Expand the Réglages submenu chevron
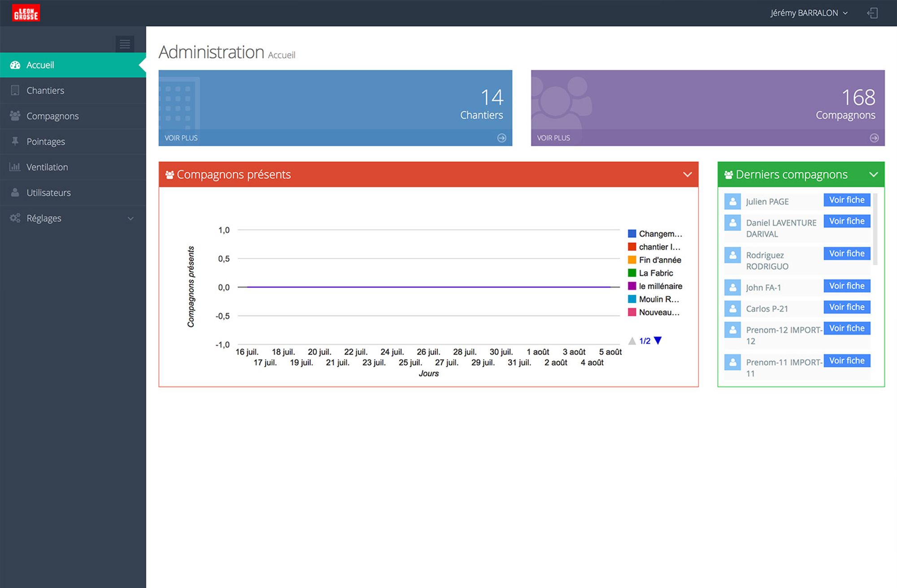Screen dimensions: 897x588 (x=131, y=219)
